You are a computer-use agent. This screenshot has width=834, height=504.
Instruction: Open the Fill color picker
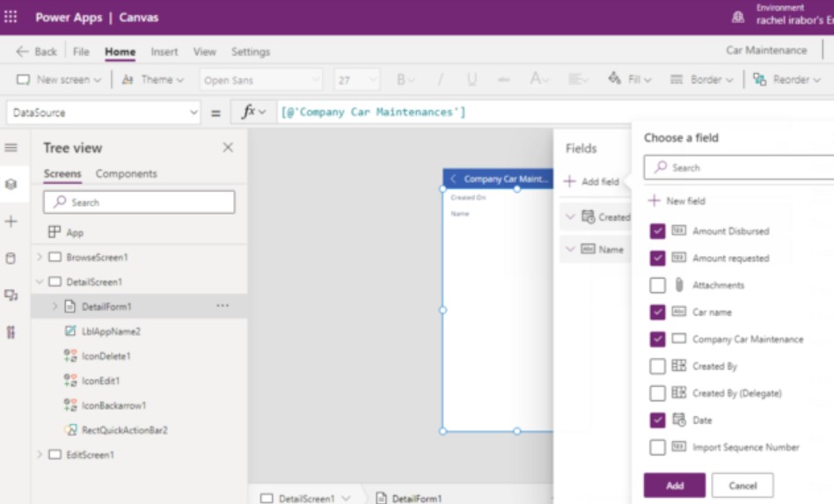[x=630, y=80]
